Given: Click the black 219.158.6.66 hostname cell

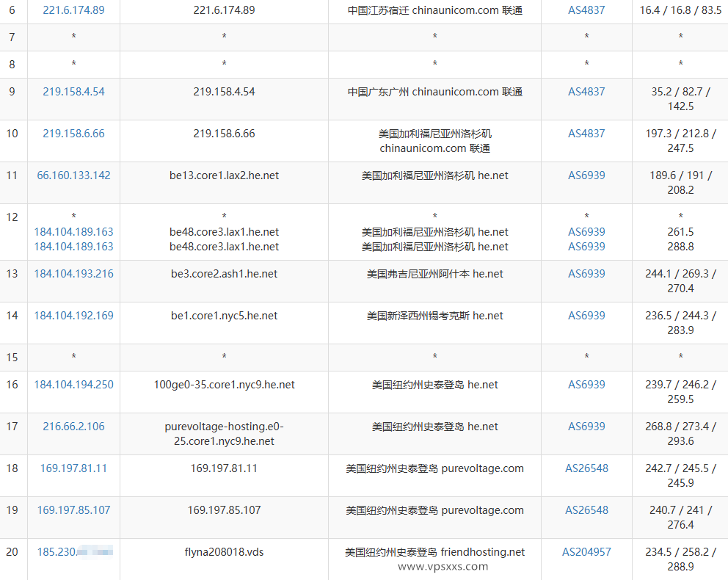Looking at the screenshot, I should pyautogui.click(x=225, y=134).
